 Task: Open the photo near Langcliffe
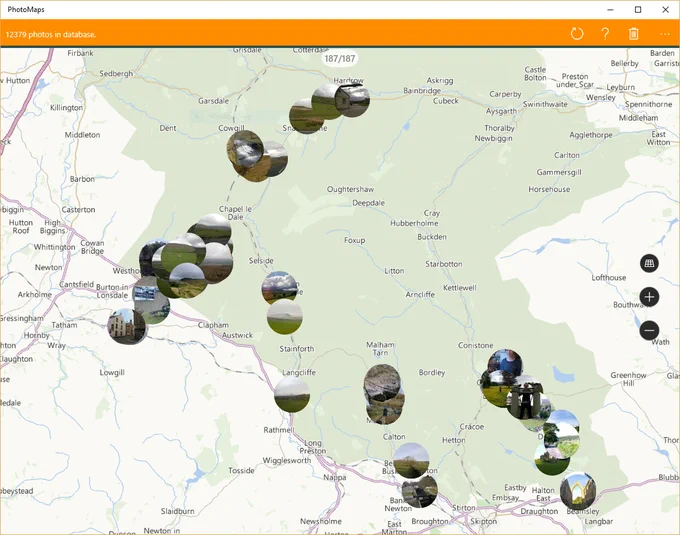click(x=292, y=394)
